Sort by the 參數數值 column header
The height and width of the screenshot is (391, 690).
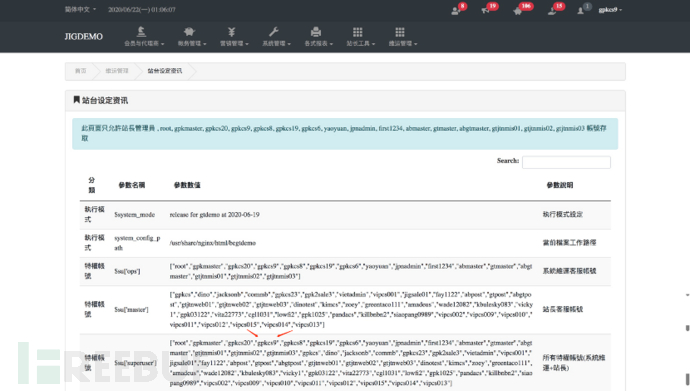[187, 185]
